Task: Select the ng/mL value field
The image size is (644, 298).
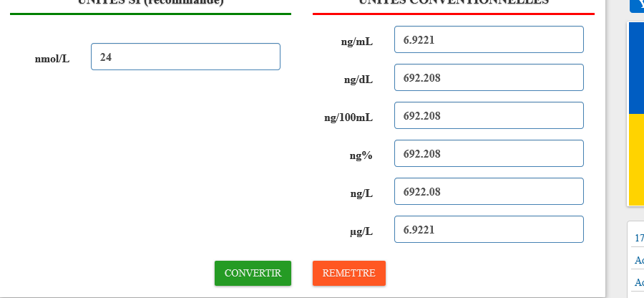Action: 489,39
